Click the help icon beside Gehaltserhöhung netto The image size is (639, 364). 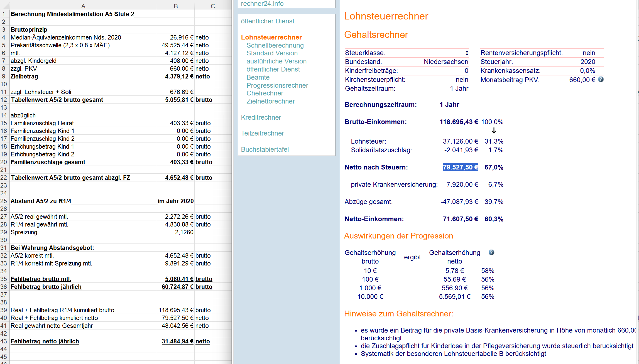(x=491, y=252)
